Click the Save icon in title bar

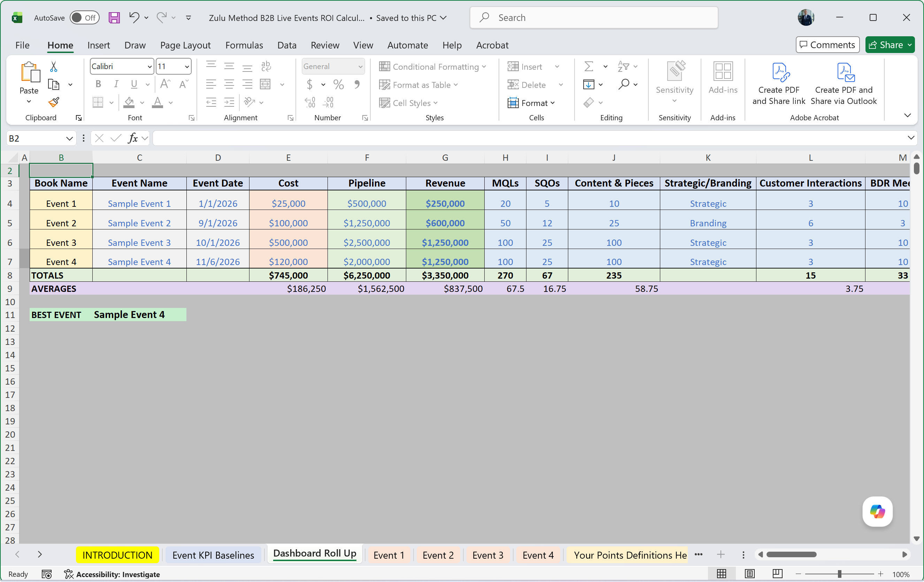tap(114, 18)
